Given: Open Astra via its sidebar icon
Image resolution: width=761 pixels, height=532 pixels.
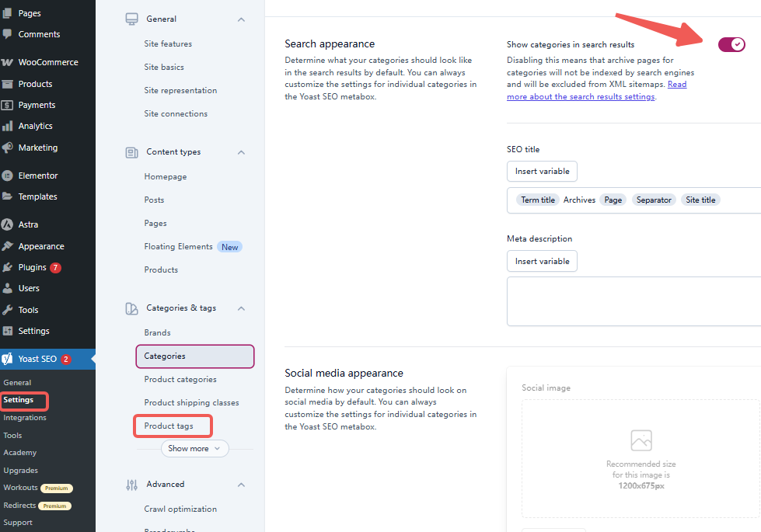Looking at the screenshot, I should tap(7, 224).
